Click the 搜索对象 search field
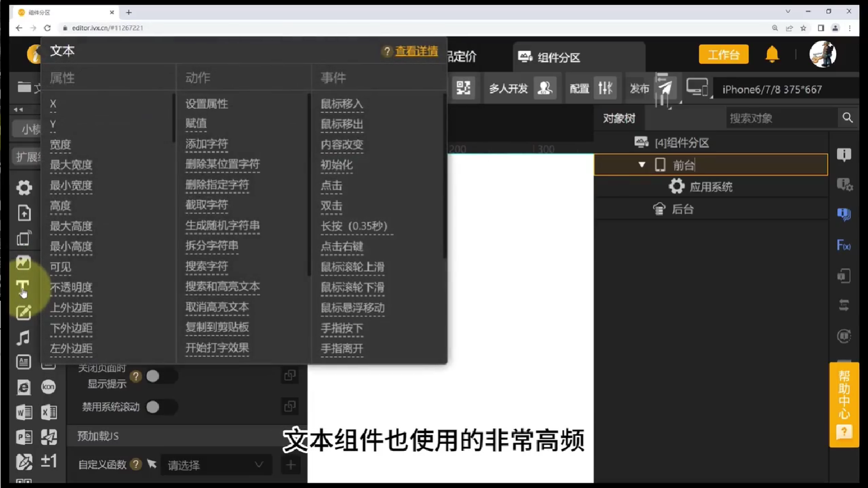 781,118
